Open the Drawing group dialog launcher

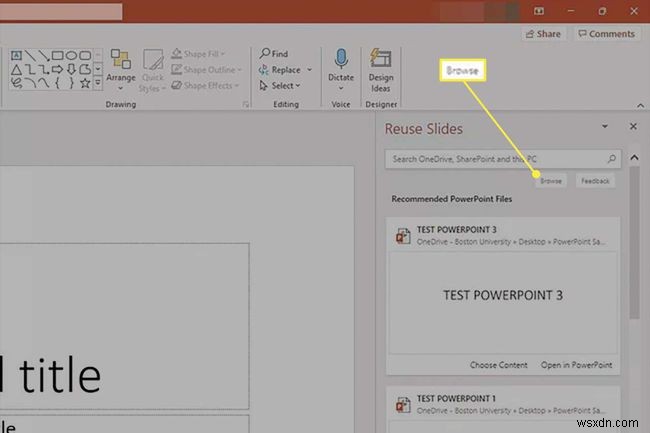[245, 104]
